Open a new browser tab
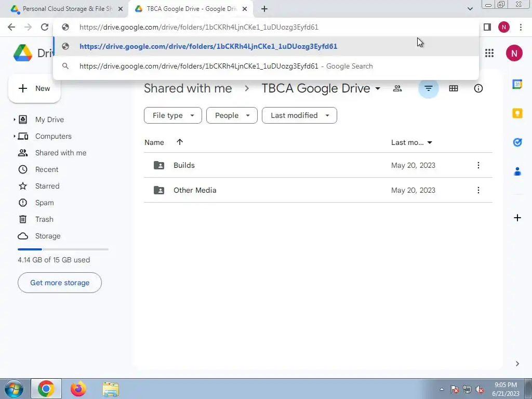Screen dimensions: 532x399 pos(264,9)
